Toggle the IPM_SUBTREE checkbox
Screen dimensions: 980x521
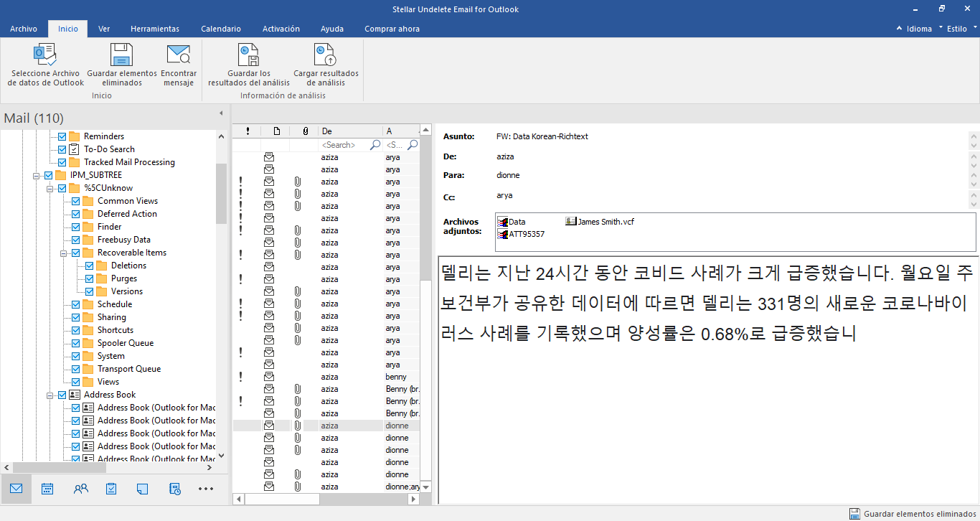[x=48, y=175]
